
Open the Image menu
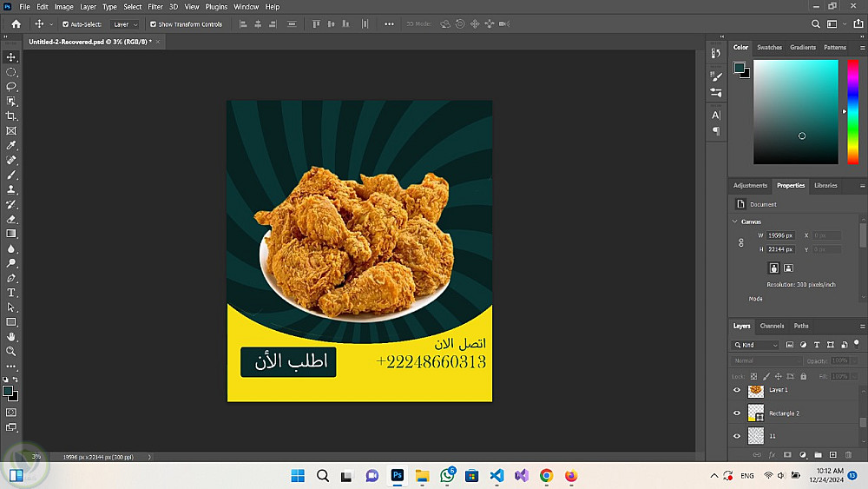63,7
